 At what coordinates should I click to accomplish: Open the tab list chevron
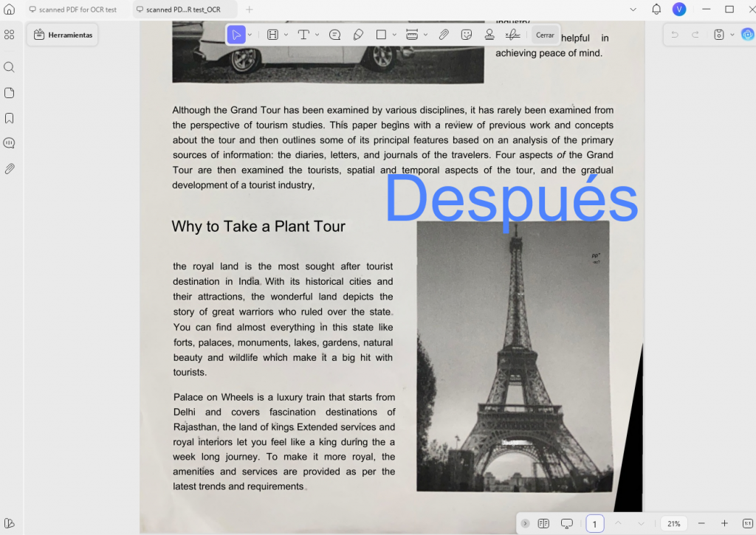(633, 10)
